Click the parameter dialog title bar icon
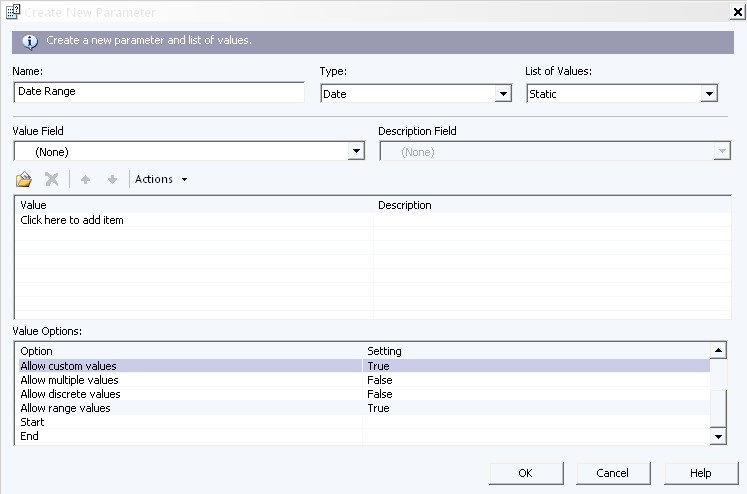This screenshot has height=494, width=747. coord(12,11)
